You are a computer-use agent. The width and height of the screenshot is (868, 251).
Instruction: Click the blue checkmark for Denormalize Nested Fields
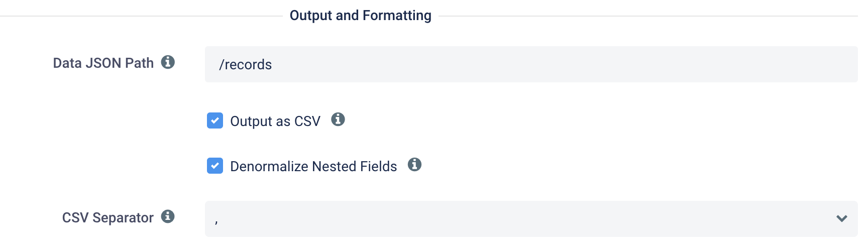[x=215, y=166]
